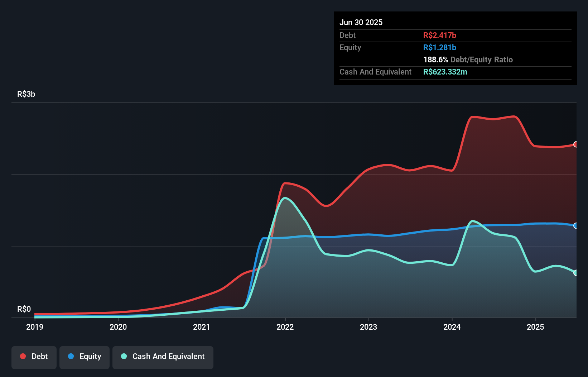Image resolution: width=588 pixels, height=377 pixels.
Task: Click the blue Equity legend dot
Action: [71, 356]
